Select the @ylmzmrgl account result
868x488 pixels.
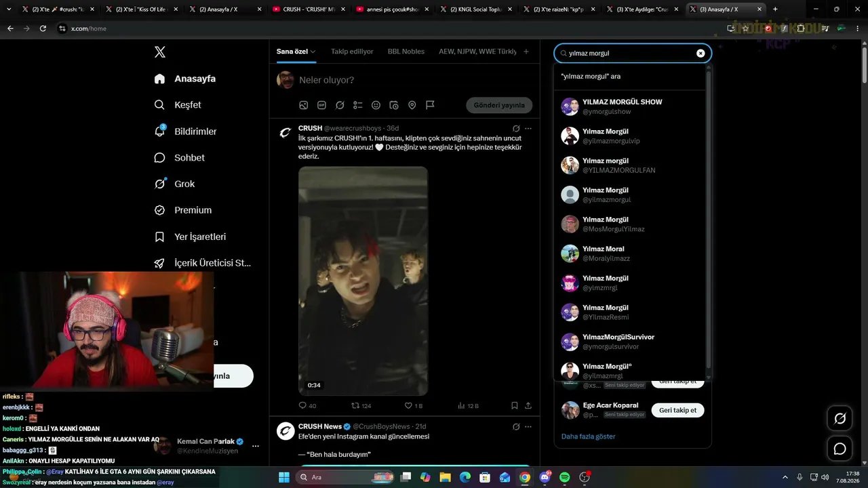631,283
